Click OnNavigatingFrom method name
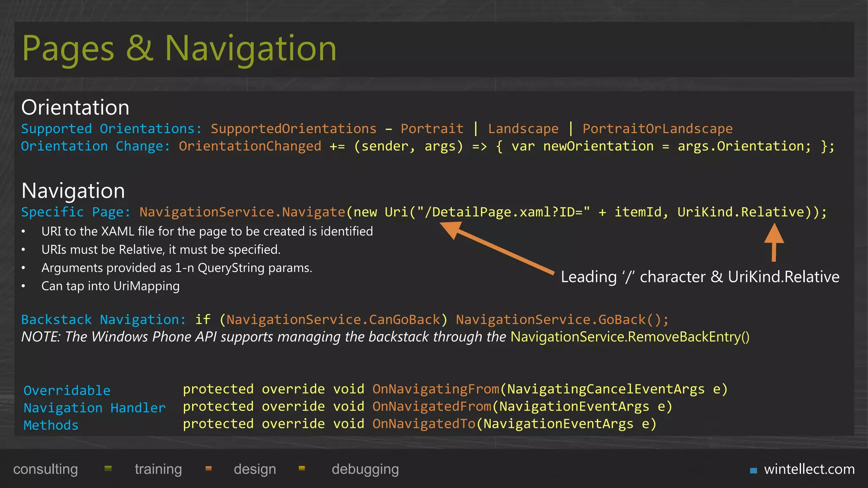Screen dimensions: 868x488 (436, 389)
